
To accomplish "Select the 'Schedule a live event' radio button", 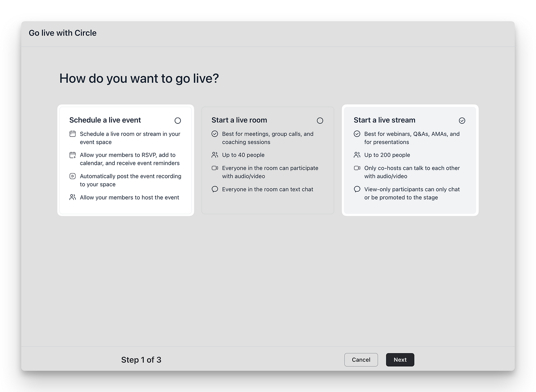I will (178, 121).
